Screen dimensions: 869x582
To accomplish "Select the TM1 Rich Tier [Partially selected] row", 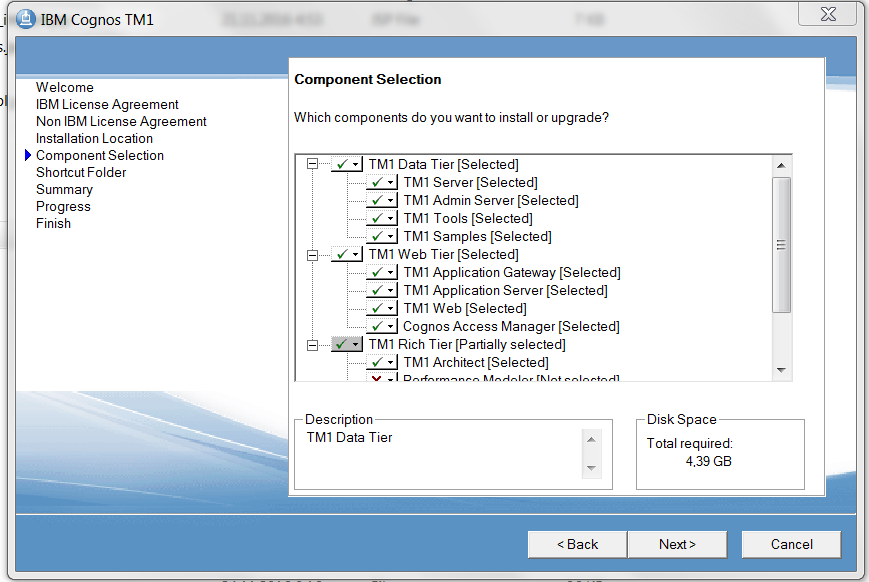I will point(467,345).
